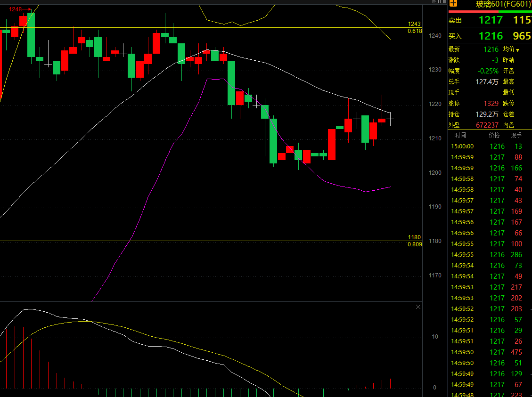Click the 玻璃601(FG601) contract title
Screen dimensions: 532x397
pos(504,4)
